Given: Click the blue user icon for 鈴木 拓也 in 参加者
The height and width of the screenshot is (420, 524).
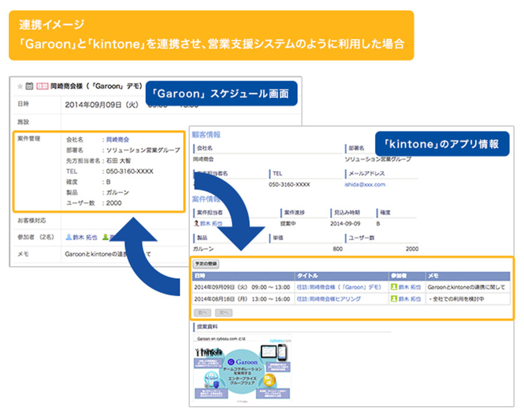Looking at the screenshot, I should click(x=69, y=237).
